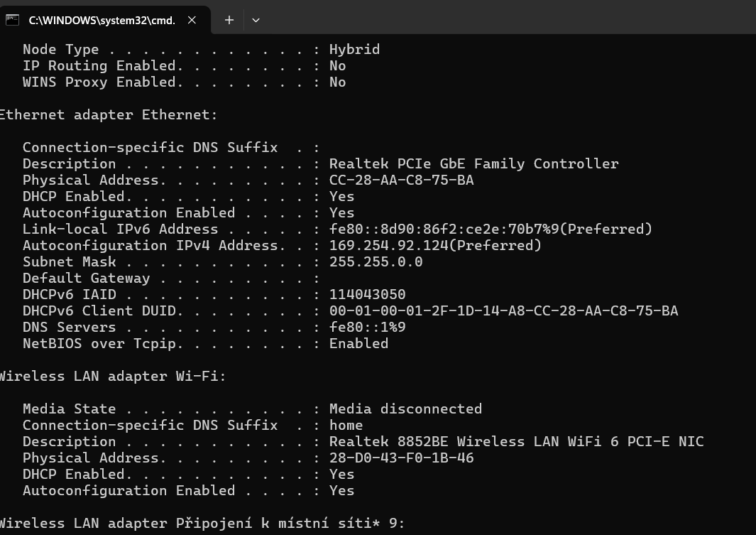The height and width of the screenshot is (535, 756).
Task: Click the 'Ethernet adapter Ethernet:' heading
Action: [108, 115]
